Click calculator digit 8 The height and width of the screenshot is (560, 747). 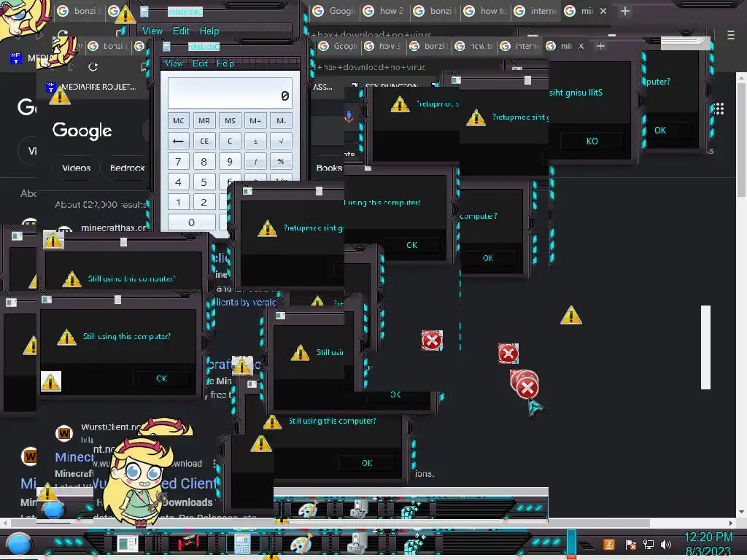coord(204,161)
